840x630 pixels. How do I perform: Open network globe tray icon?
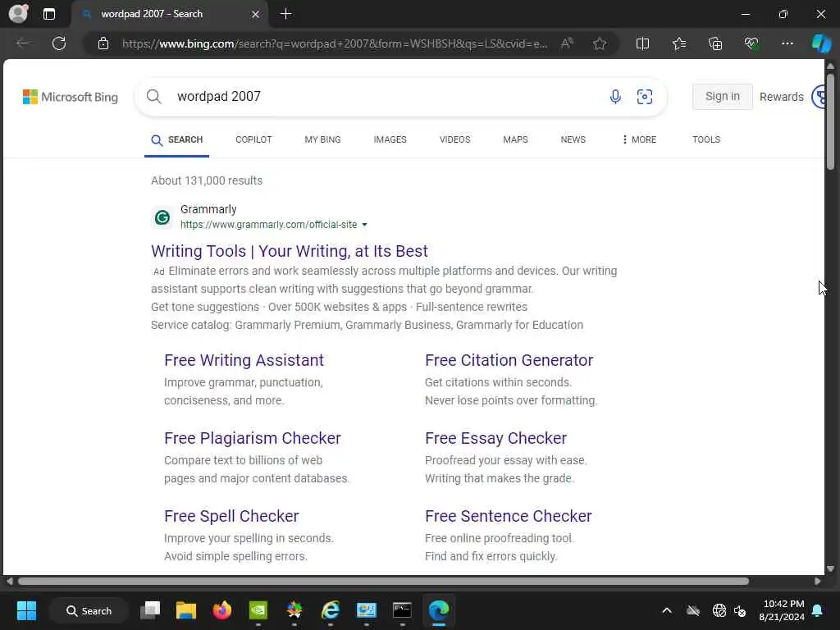click(x=719, y=610)
